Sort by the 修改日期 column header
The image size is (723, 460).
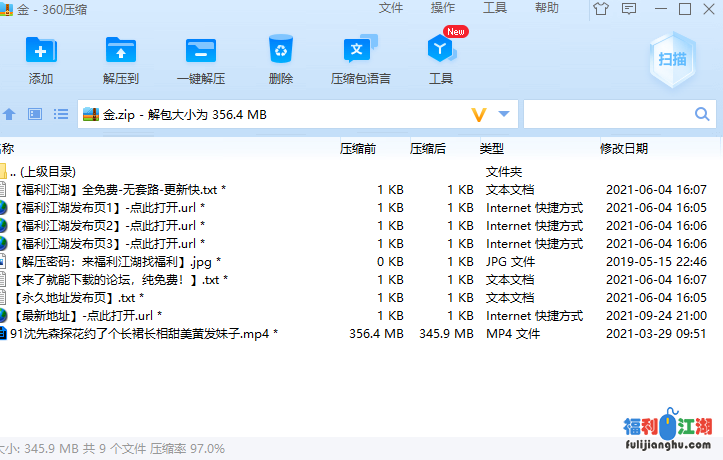coord(624,149)
